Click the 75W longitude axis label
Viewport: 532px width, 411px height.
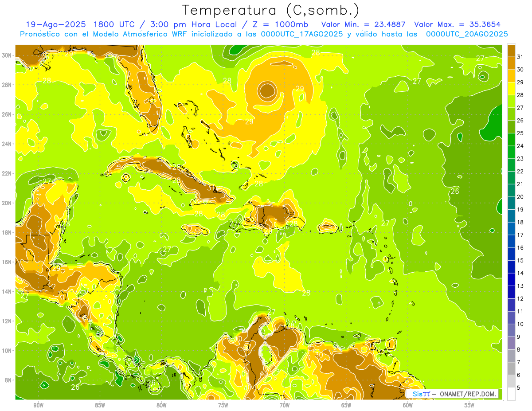pos(223,405)
